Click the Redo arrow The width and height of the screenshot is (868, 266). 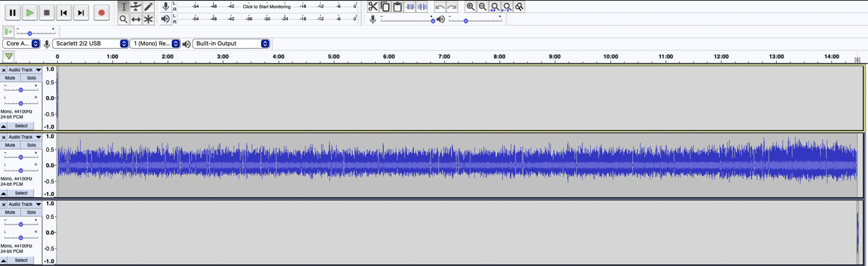(x=452, y=7)
